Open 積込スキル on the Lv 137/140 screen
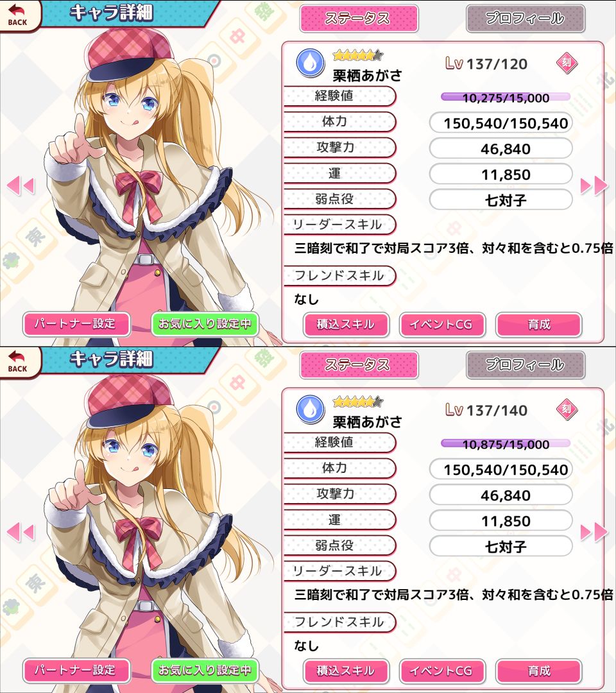Image resolution: width=616 pixels, height=693 pixels. [346, 671]
